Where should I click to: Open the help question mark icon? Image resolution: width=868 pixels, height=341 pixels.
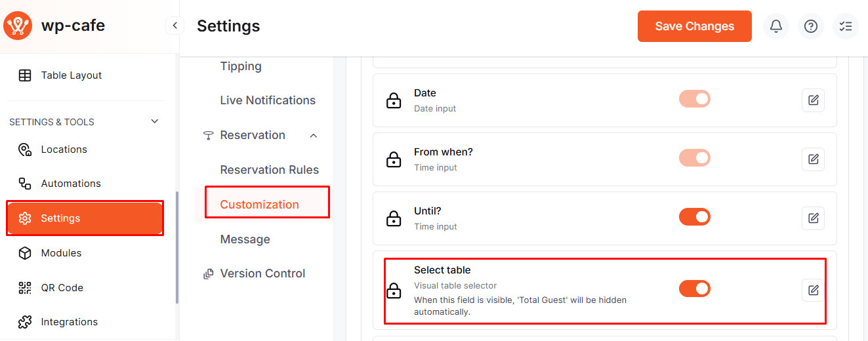tap(811, 26)
